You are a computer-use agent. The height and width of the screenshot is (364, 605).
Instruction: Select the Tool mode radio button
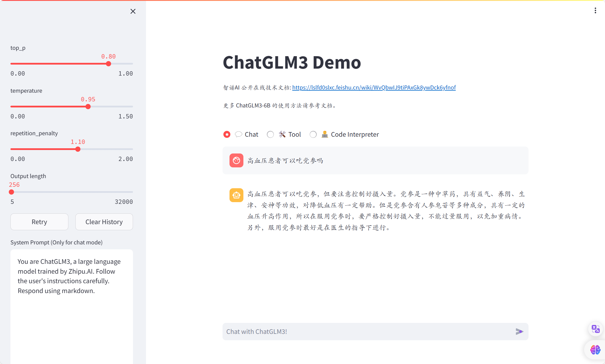pyautogui.click(x=270, y=134)
